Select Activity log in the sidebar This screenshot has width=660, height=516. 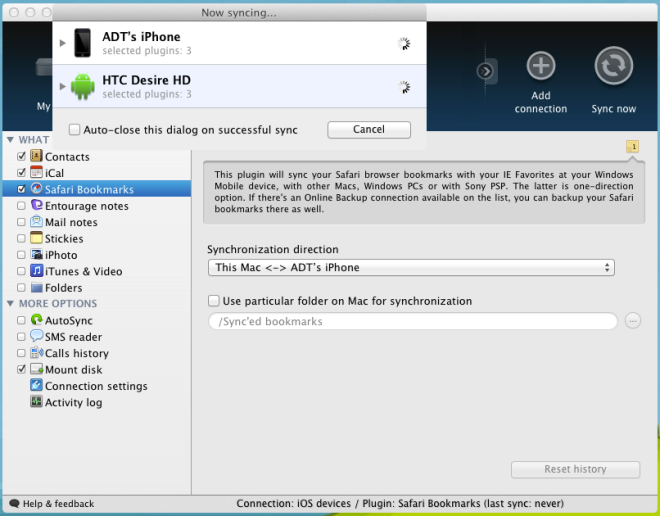point(73,402)
